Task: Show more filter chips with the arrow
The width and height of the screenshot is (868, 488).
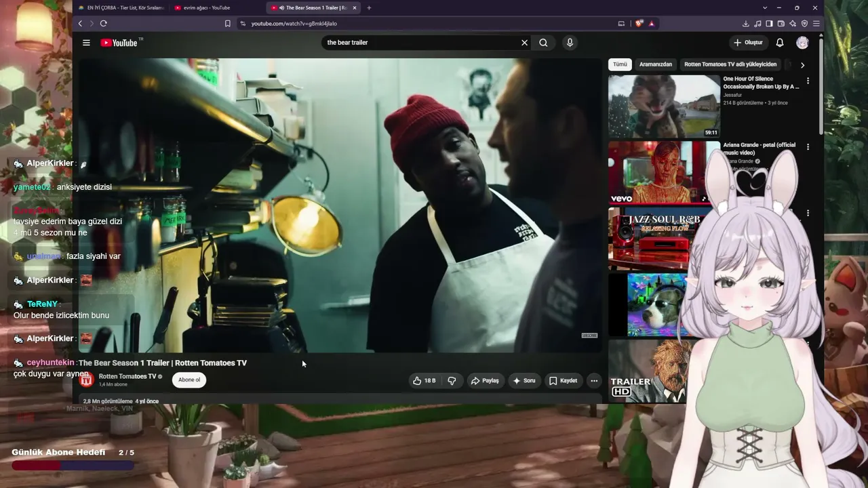Action: pos(802,65)
